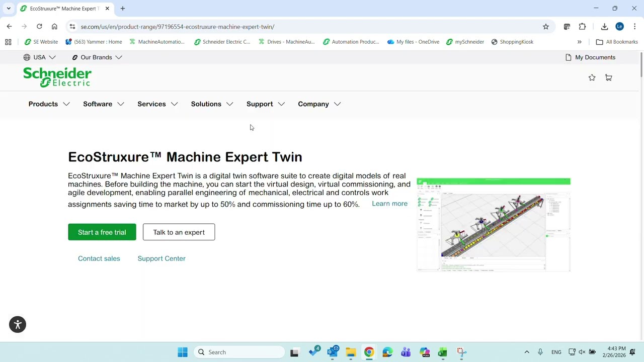Open Chrome downloads
This screenshot has width=644, height=362.
605,27
